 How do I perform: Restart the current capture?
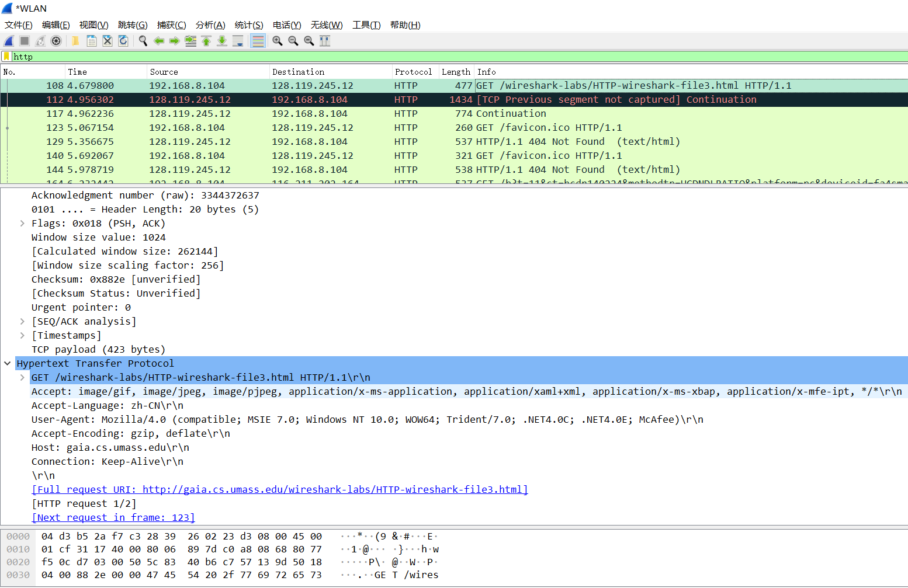click(40, 41)
